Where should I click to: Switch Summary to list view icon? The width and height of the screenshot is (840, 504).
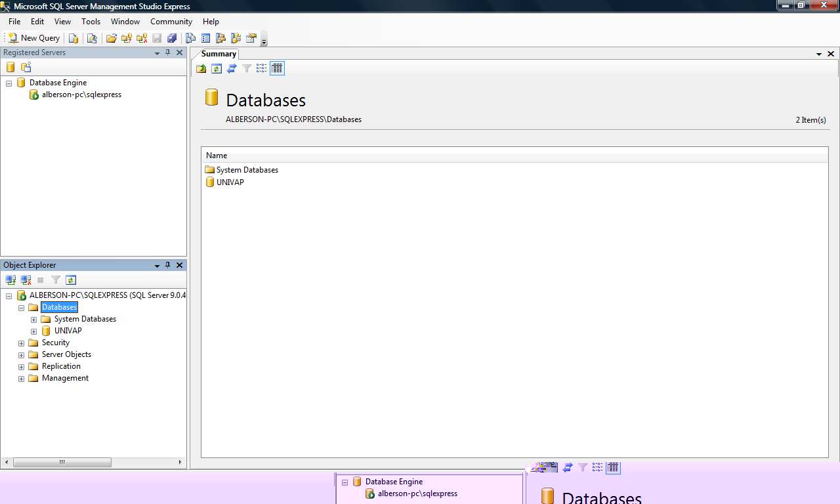[262, 68]
